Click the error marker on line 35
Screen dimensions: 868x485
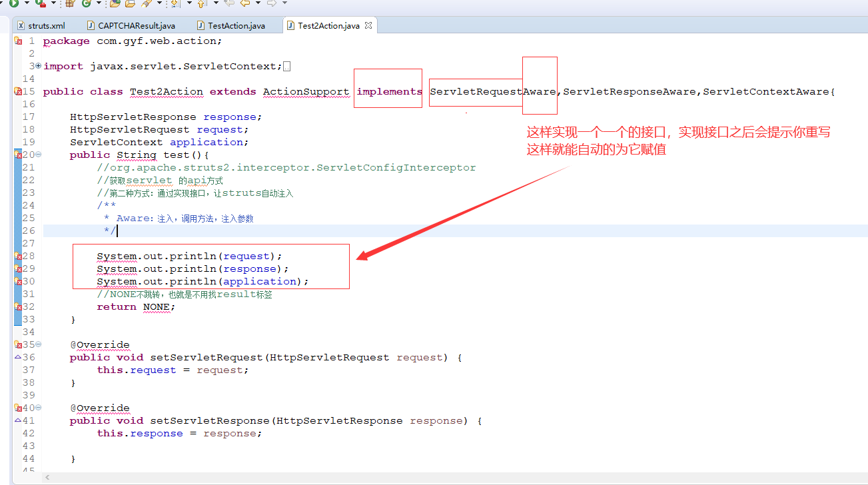[19, 345]
